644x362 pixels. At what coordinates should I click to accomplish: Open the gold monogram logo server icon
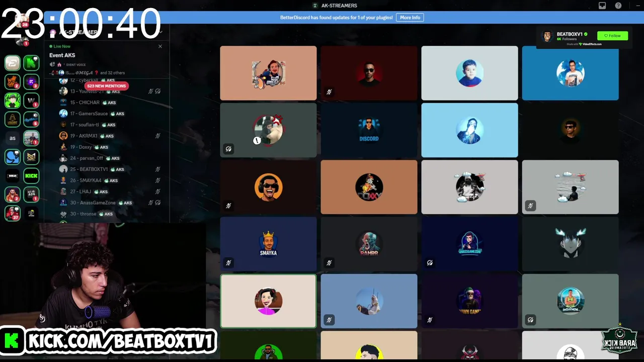(31, 157)
